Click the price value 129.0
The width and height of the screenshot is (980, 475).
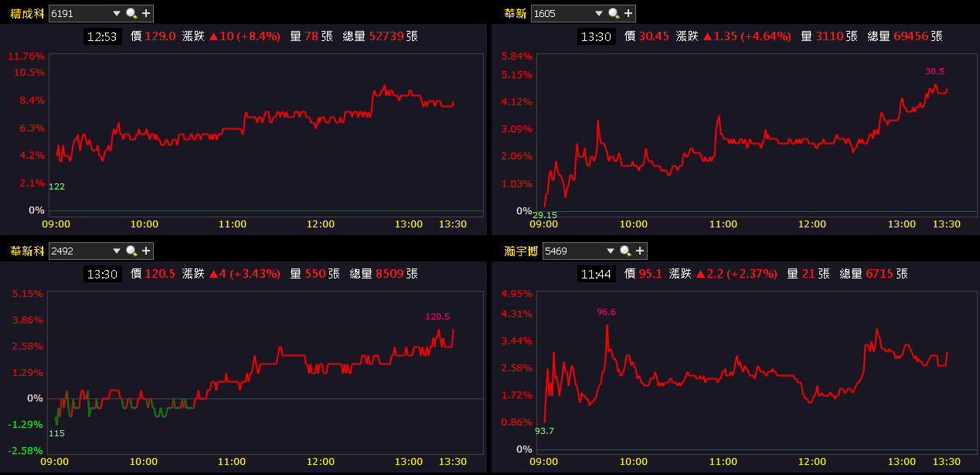161,36
